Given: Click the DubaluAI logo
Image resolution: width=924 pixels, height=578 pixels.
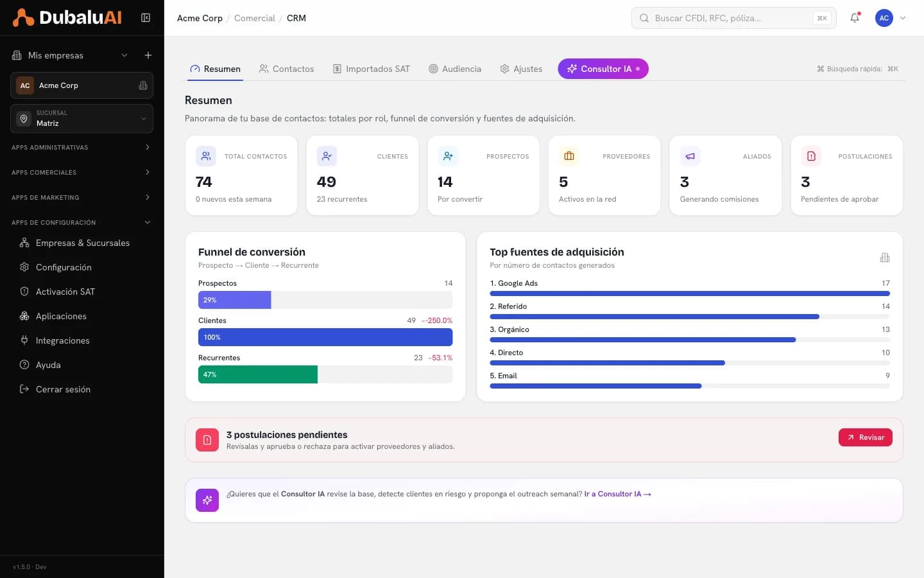Looking at the screenshot, I should [67, 18].
